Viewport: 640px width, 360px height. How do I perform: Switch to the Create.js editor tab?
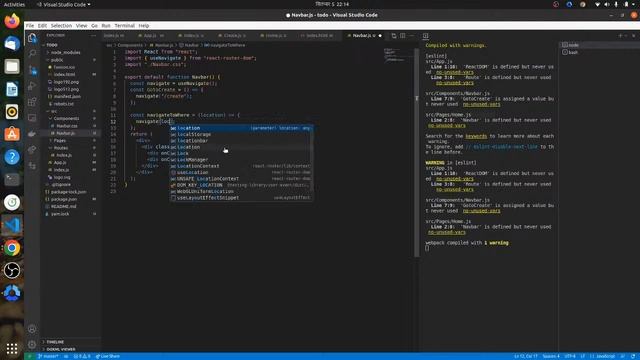pyautogui.click(x=233, y=36)
